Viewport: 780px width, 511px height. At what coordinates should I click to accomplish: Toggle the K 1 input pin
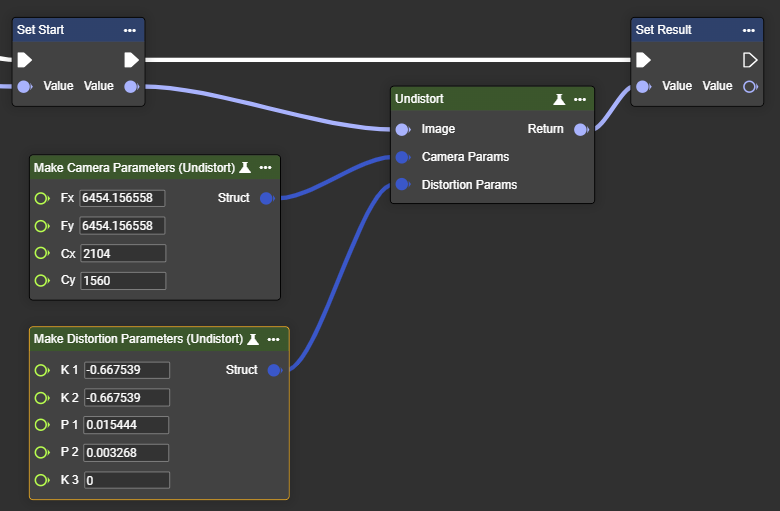click(42, 370)
